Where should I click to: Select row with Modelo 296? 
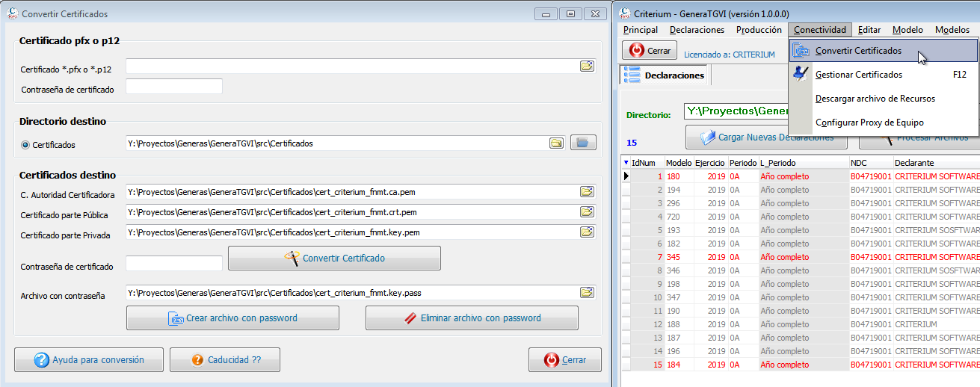pos(801,203)
